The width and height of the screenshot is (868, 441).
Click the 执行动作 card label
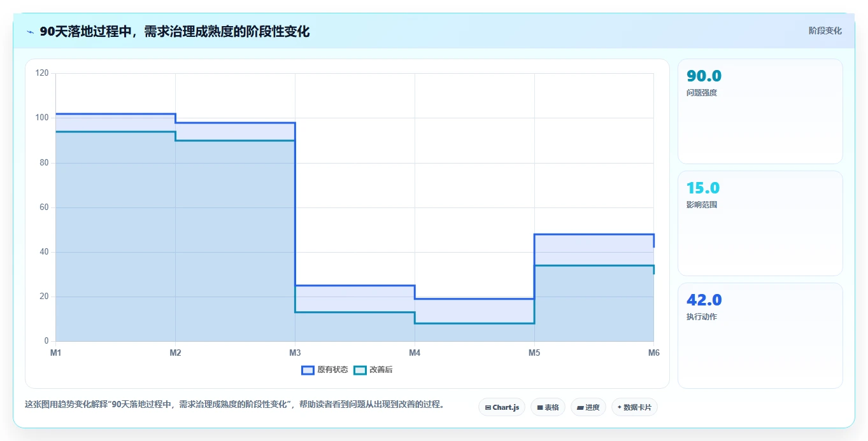point(702,317)
